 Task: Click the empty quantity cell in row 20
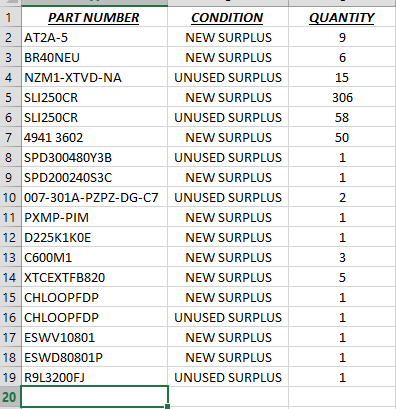click(x=342, y=397)
